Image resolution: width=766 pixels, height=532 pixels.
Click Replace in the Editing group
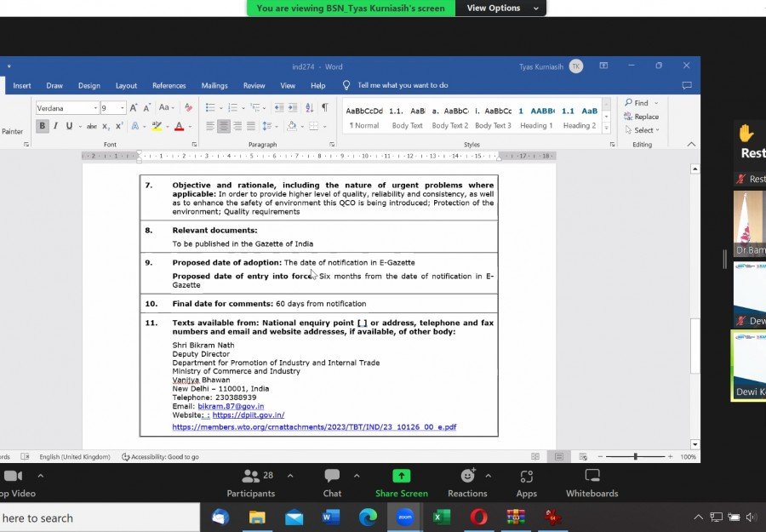coord(645,117)
